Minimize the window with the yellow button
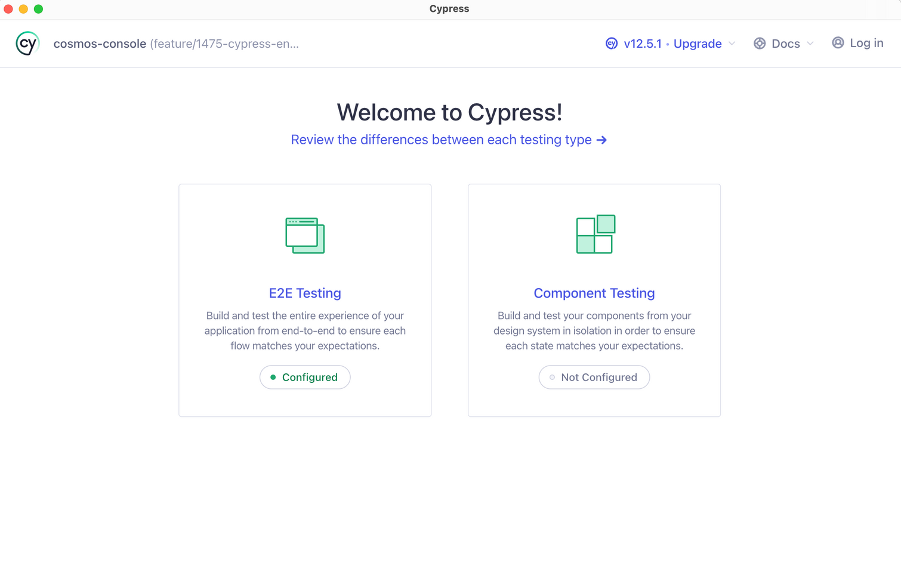This screenshot has width=901, height=588. tap(23, 9)
